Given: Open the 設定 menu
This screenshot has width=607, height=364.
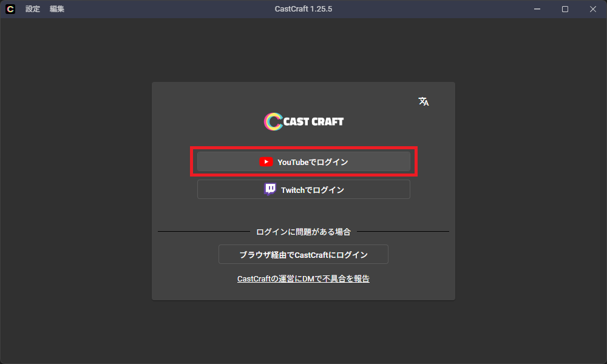Looking at the screenshot, I should 33,9.
